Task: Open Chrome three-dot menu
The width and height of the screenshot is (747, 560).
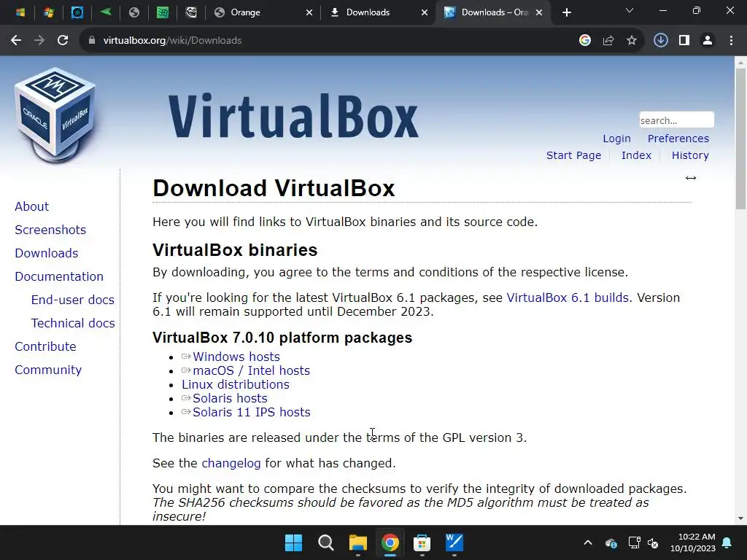Action: pyautogui.click(x=731, y=41)
